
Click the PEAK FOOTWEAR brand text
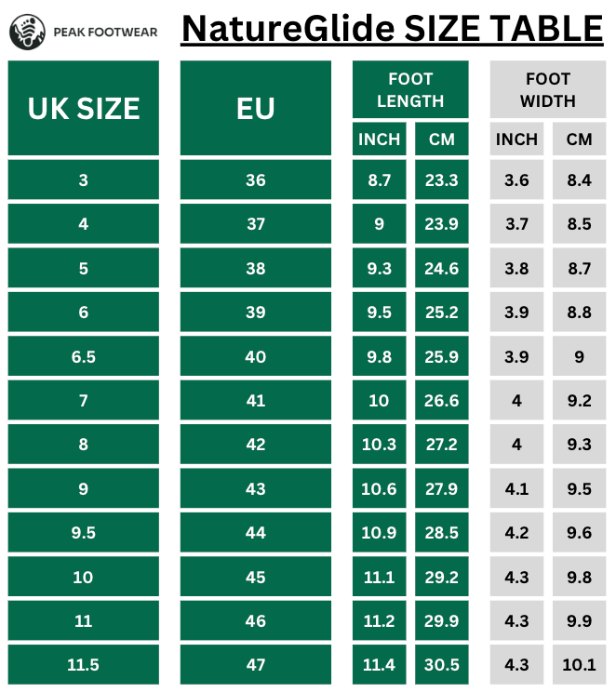[103, 32]
